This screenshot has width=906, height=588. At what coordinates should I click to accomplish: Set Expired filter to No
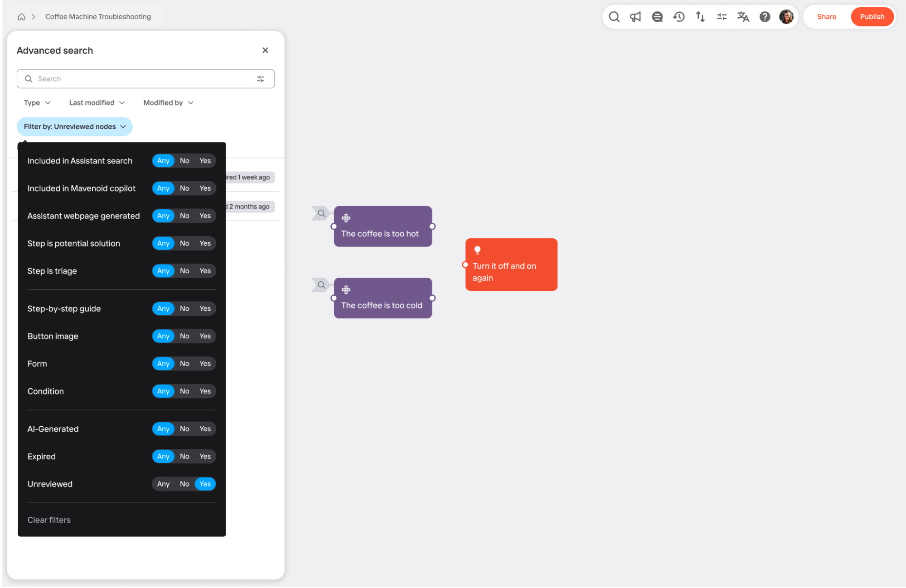click(184, 457)
